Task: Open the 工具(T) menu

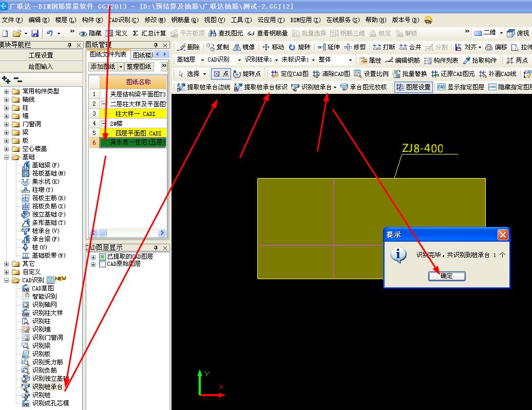Action: [241, 20]
